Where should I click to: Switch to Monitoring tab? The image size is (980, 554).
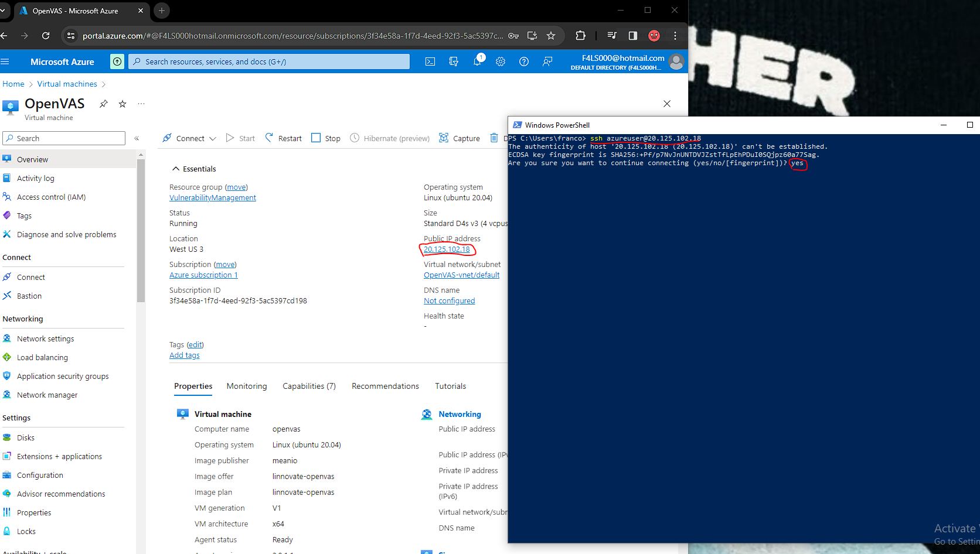[x=247, y=386]
